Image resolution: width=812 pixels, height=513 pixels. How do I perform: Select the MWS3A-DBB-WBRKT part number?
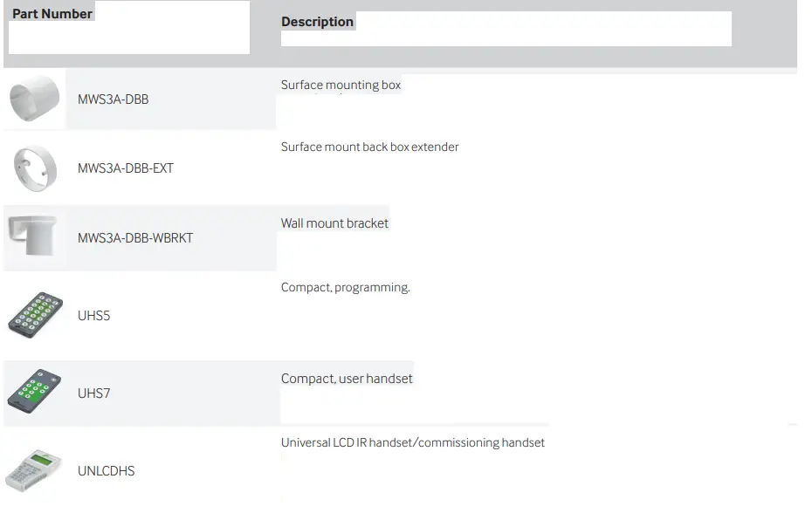135,238
